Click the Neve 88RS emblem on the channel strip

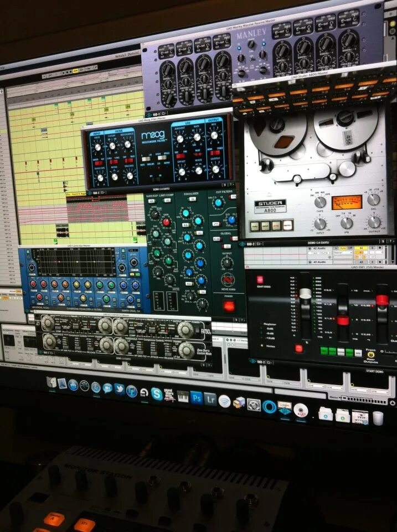[228, 280]
